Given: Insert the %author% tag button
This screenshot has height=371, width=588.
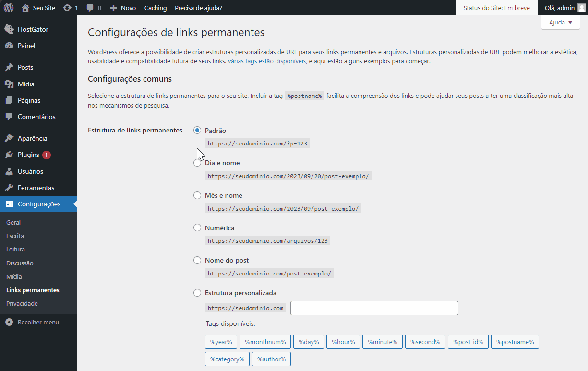Looking at the screenshot, I should click(271, 359).
